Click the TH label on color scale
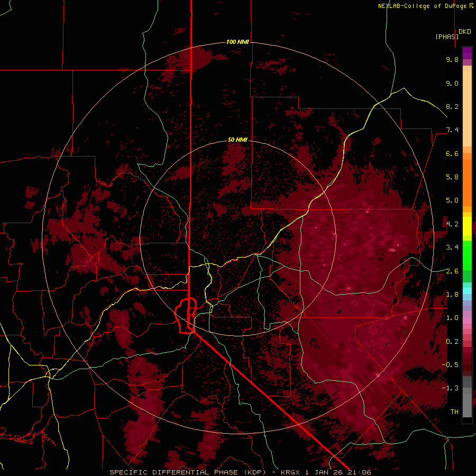This screenshot has height=476, width=476. pos(454,412)
